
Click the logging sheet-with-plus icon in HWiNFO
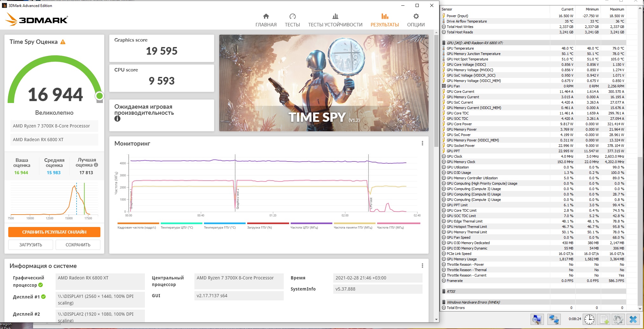point(604,319)
